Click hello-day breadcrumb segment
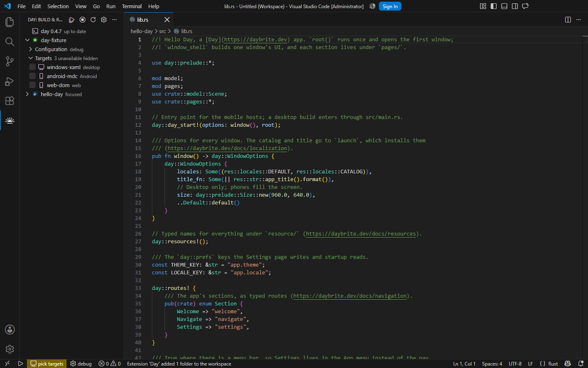The width and height of the screenshot is (588, 368). (x=142, y=31)
